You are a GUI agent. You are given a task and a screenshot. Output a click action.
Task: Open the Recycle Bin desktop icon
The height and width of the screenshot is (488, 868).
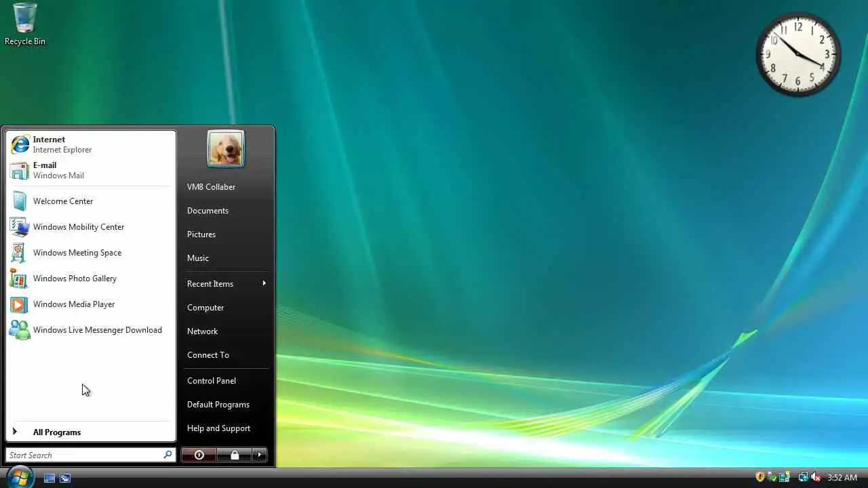point(25,24)
